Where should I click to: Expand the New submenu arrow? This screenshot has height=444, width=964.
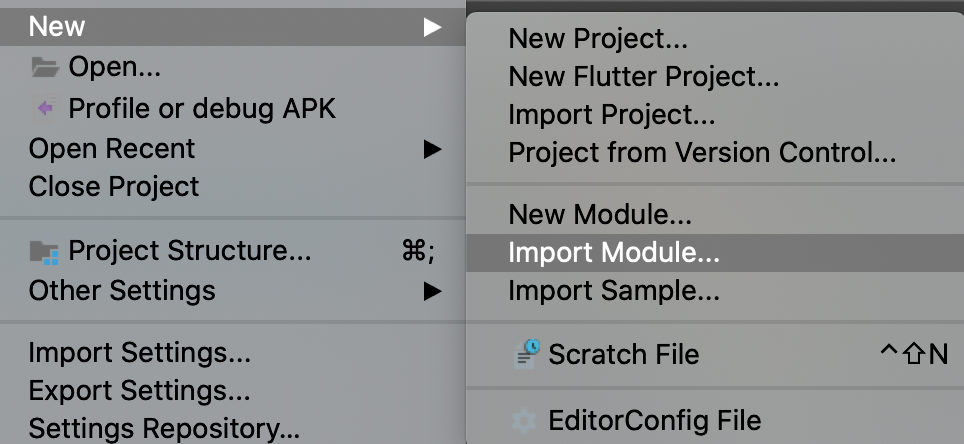pos(433,27)
